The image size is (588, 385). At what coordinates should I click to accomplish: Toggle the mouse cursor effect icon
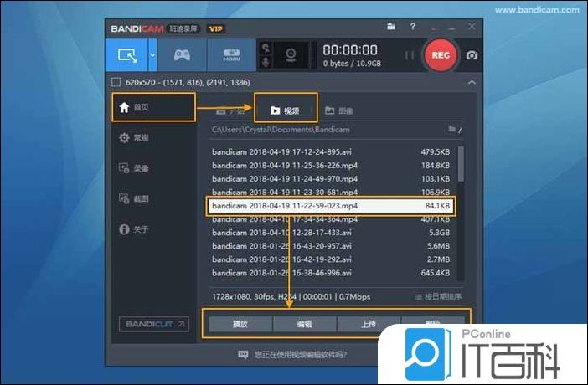[x=266, y=48]
